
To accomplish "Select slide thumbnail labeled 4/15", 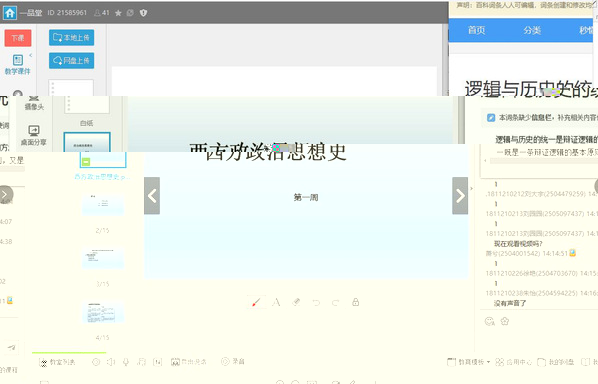I will [103, 312].
